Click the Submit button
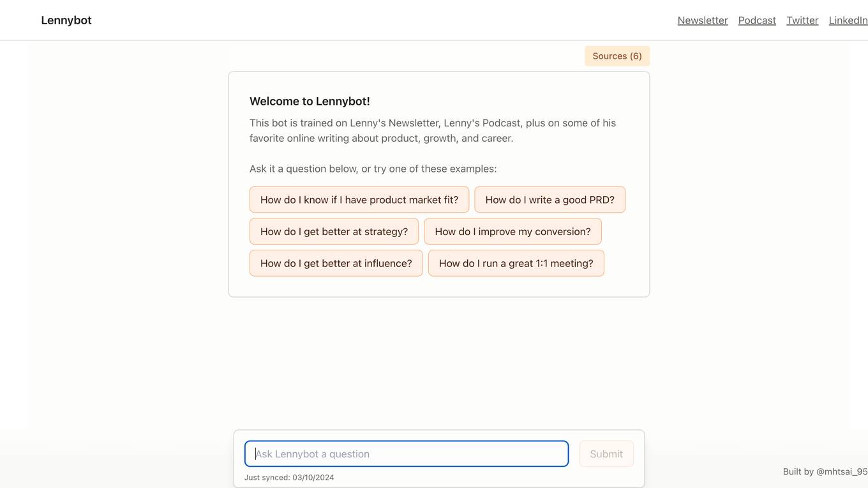 click(606, 454)
